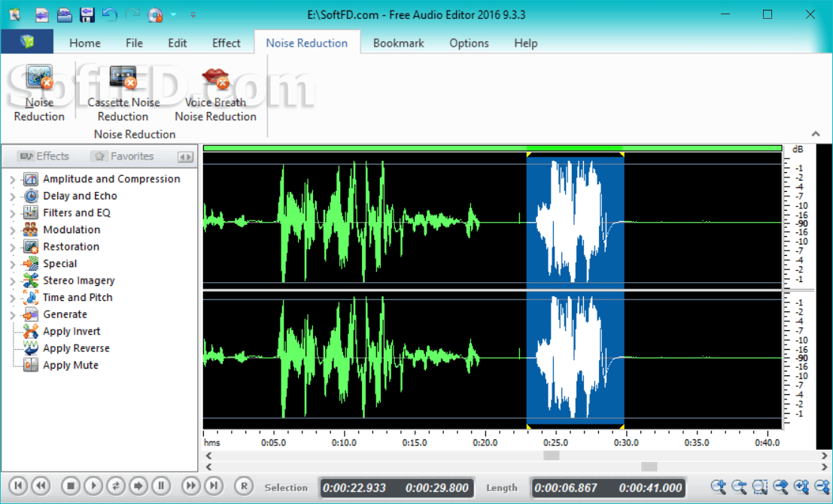The width and height of the screenshot is (833, 504).
Task: Click the fast forward button
Action: [x=190, y=485]
